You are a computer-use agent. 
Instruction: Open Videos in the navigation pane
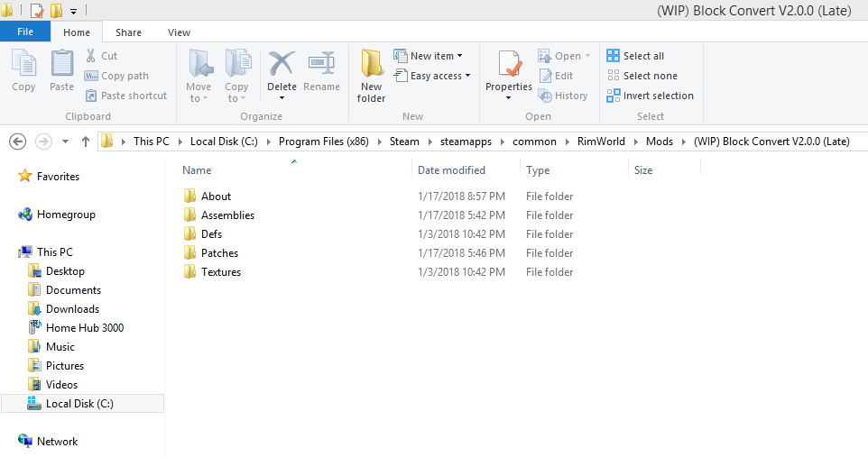(61, 384)
